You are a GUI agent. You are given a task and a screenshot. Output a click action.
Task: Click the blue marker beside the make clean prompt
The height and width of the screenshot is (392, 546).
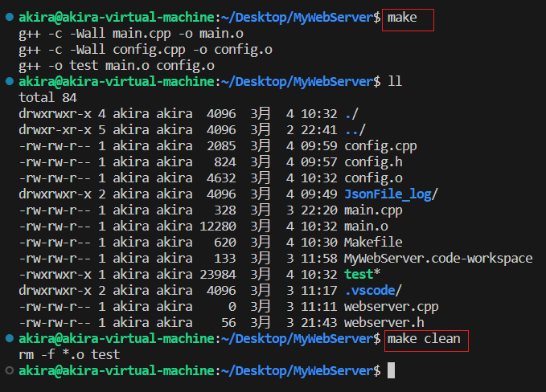(8, 339)
